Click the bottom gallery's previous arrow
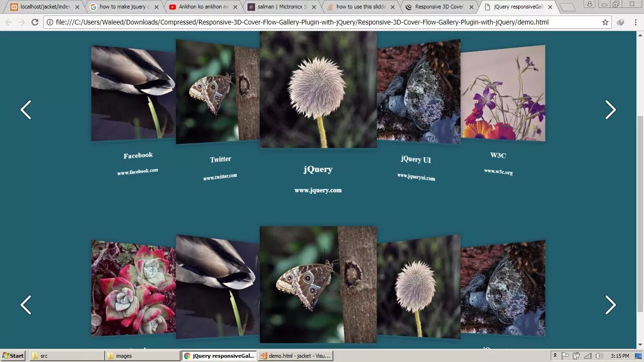 point(26,305)
